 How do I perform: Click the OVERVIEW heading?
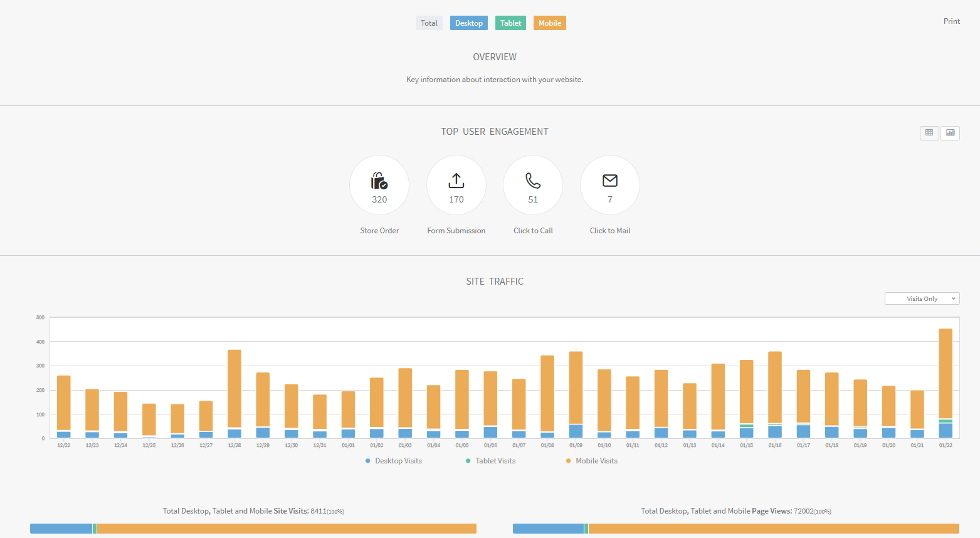point(495,57)
